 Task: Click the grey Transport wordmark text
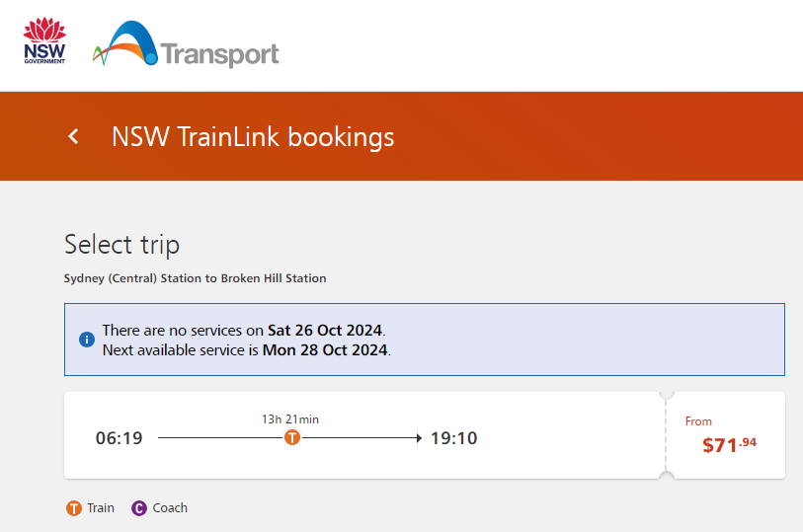pos(220,54)
